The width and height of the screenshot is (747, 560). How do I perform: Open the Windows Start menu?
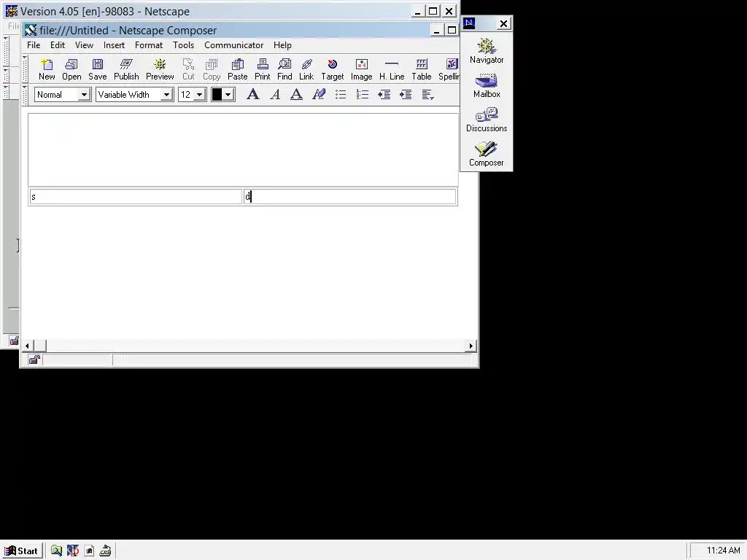pyautogui.click(x=21, y=551)
